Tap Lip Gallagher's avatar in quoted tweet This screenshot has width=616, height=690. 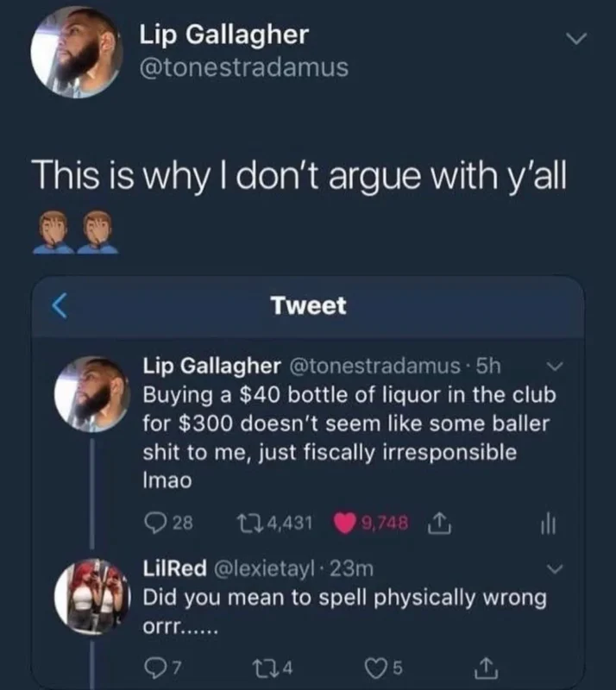(92, 394)
